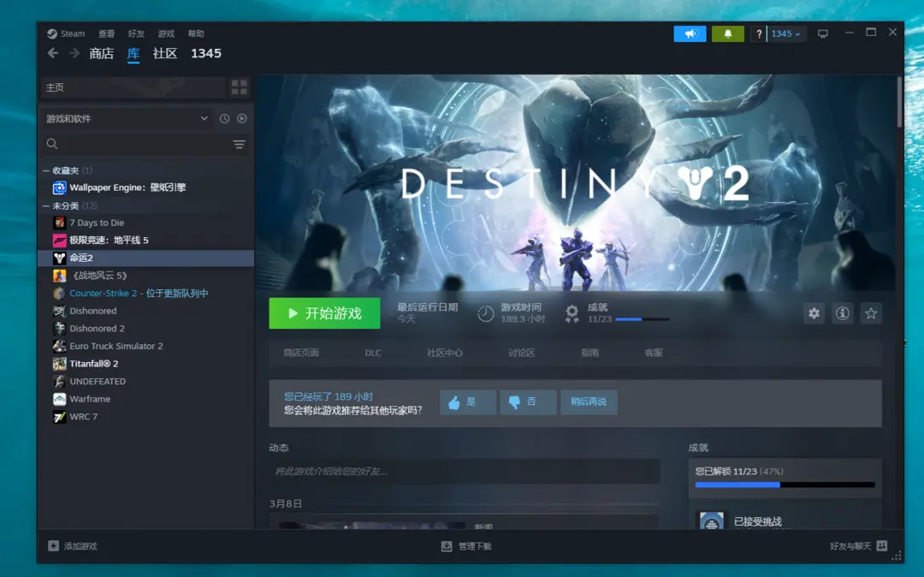Add Destiny 2 to favorites star
The width and height of the screenshot is (924, 577).
[871, 313]
